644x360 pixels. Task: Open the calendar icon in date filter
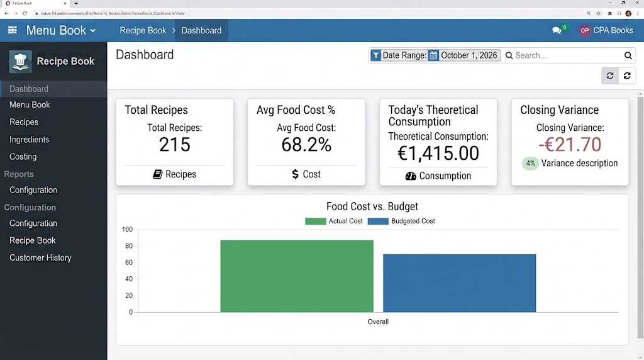433,55
